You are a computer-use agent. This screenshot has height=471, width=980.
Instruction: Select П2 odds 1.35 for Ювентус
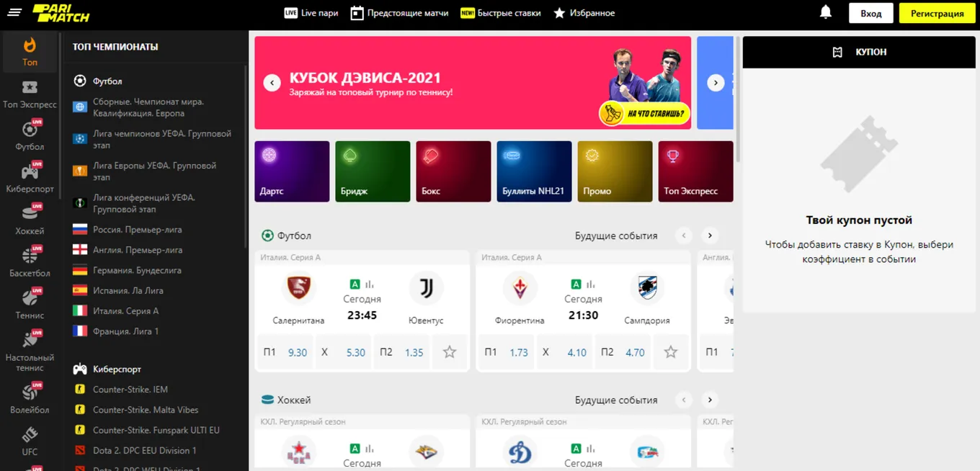tap(401, 352)
